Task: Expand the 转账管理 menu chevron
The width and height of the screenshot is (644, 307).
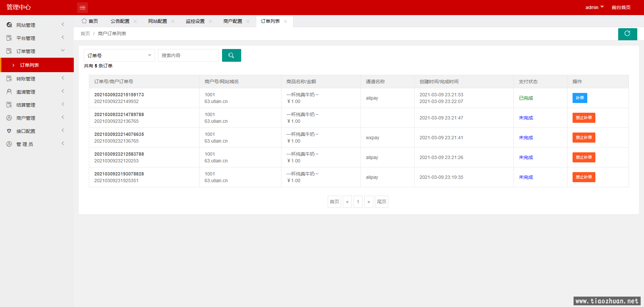Action: click(63, 78)
